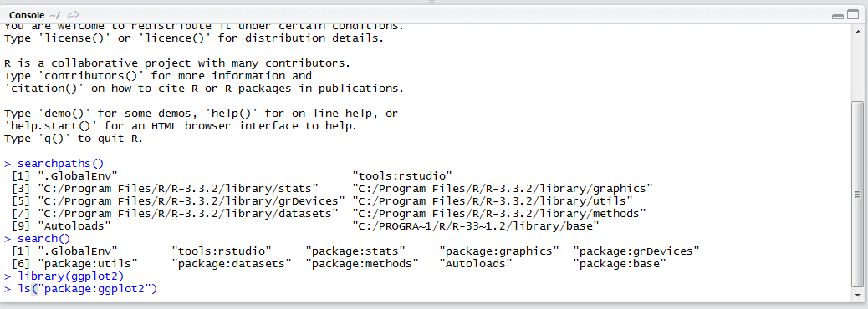Click the pane splitter grip above Console
Viewport: 868px width, 309px height.
coord(432,3)
